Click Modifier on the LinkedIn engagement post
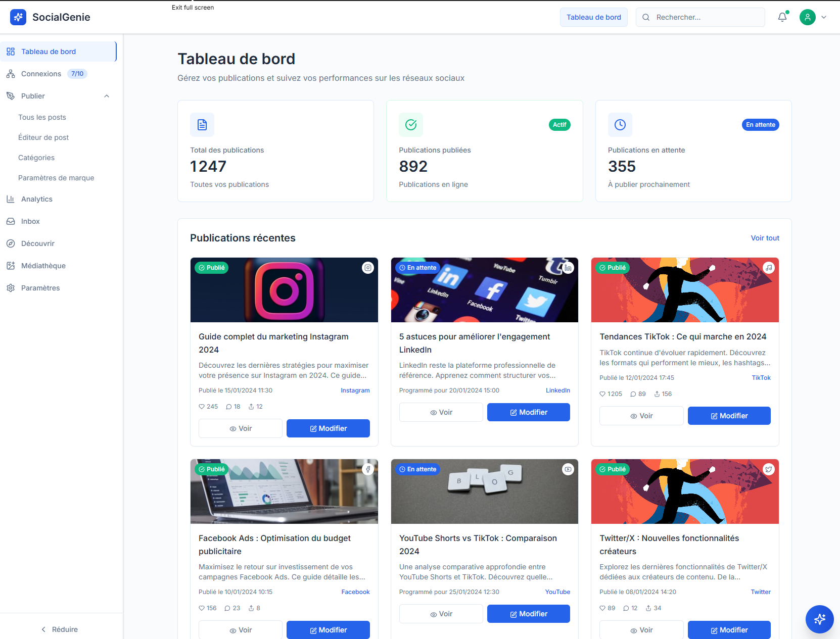Viewport: 840px width, 639px height. (528, 412)
